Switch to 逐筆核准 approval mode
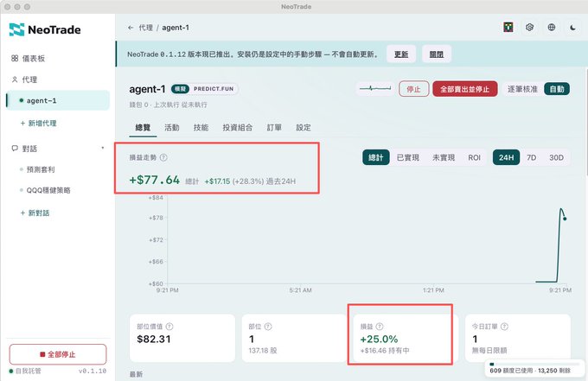This screenshot has width=588, height=381. [523, 89]
